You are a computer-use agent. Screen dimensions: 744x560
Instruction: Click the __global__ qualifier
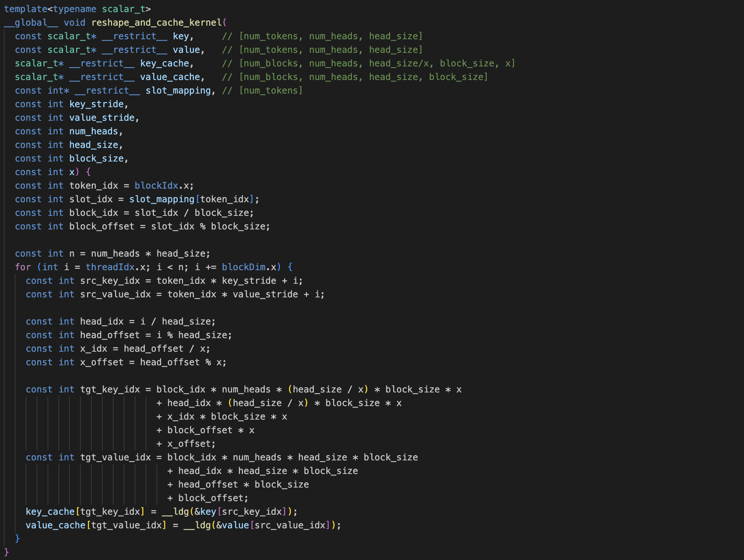[x=31, y=23]
